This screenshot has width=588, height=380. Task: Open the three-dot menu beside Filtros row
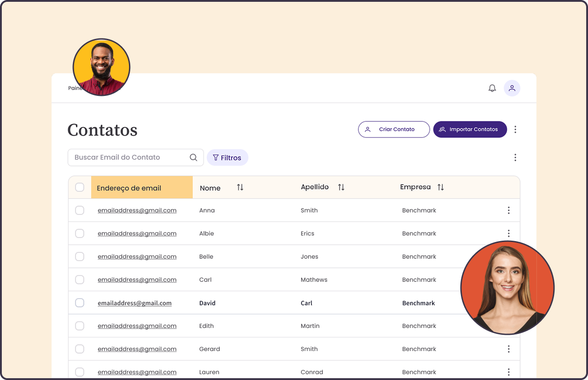click(x=515, y=157)
